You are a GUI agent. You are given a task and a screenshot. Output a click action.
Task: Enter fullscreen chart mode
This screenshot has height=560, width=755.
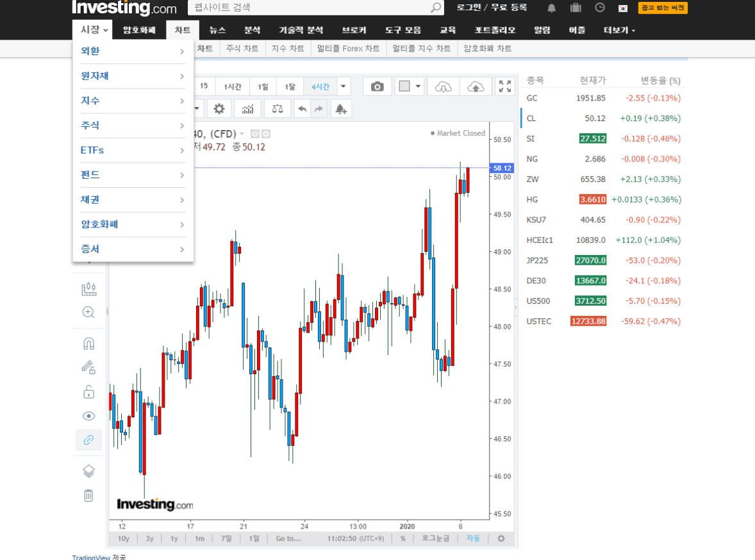504,86
